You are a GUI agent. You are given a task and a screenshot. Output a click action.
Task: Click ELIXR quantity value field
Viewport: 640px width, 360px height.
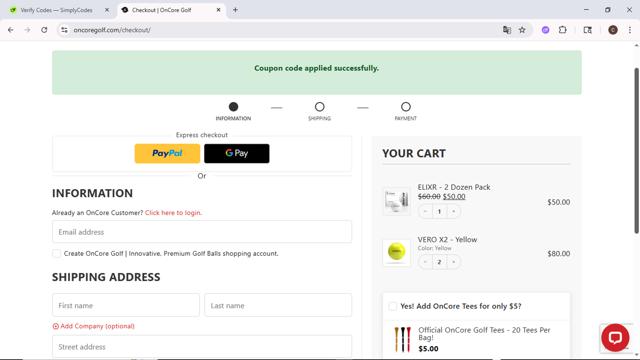click(x=439, y=211)
